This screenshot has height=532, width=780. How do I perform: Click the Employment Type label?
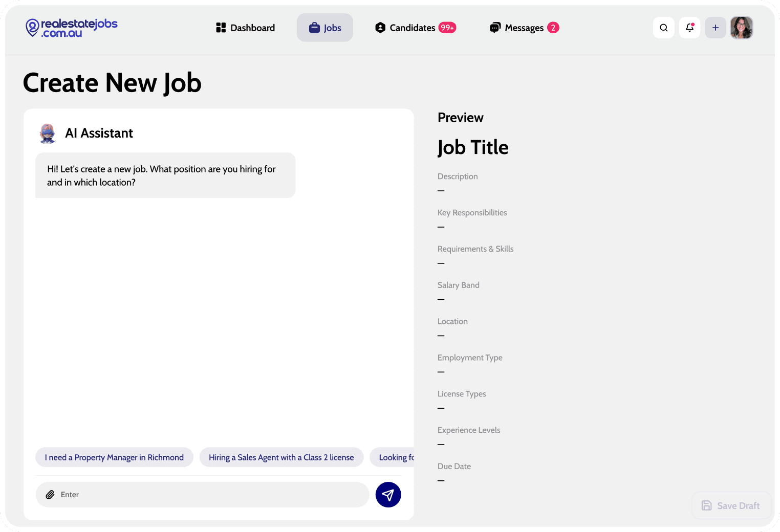click(x=470, y=358)
